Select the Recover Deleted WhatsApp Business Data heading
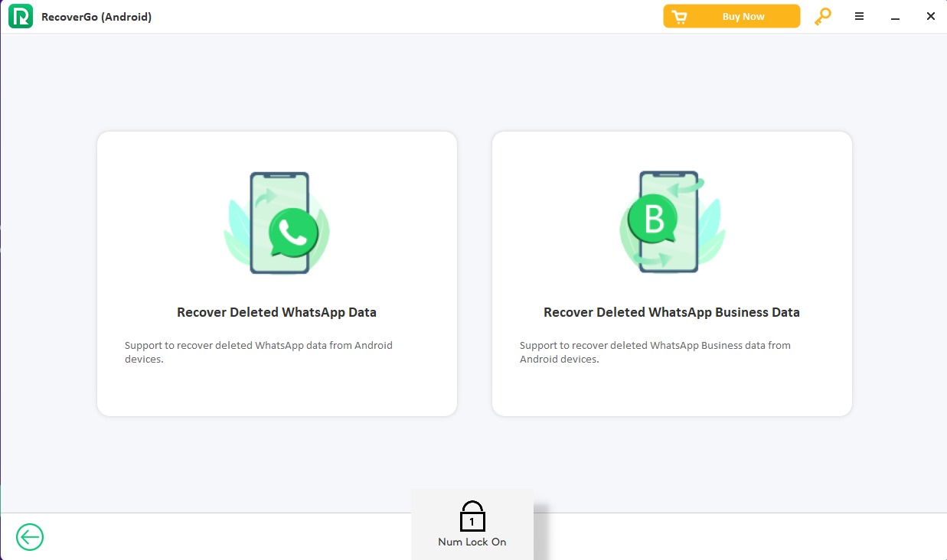Image resolution: width=947 pixels, height=560 pixels. tap(671, 312)
